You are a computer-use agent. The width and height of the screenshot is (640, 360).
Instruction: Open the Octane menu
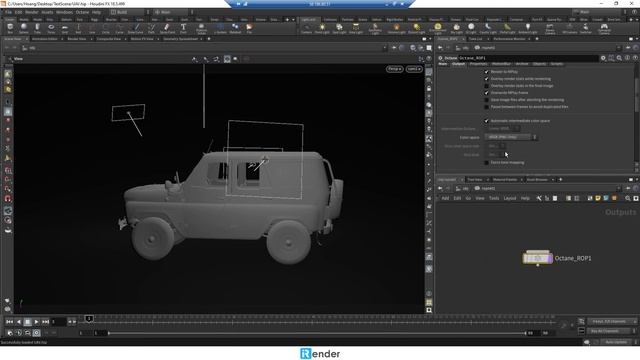pyautogui.click(x=82, y=12)
